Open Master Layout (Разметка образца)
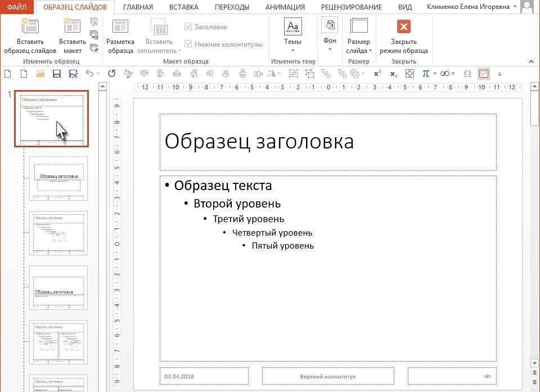 pyautogui.click(x=120, y=36)
